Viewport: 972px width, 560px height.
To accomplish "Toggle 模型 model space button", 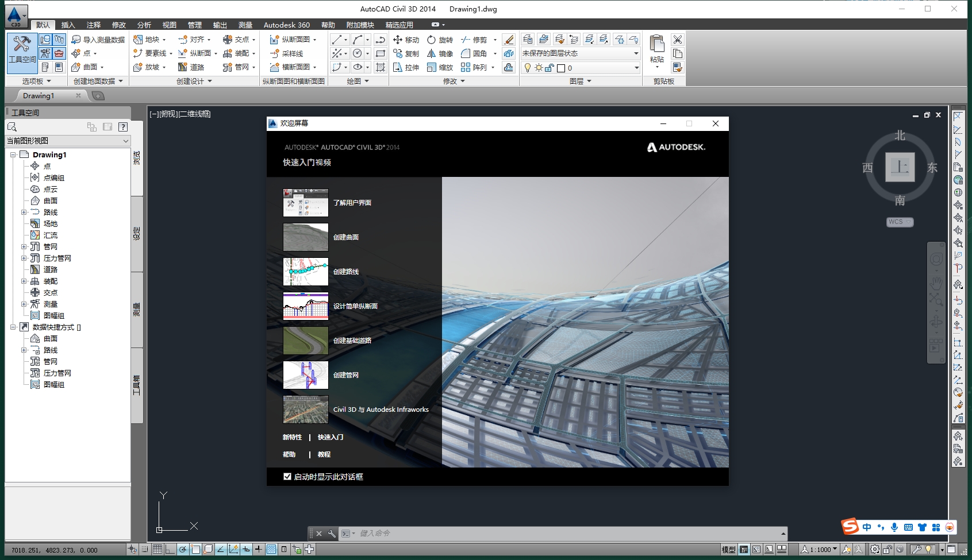I will [x=728, y=550].
